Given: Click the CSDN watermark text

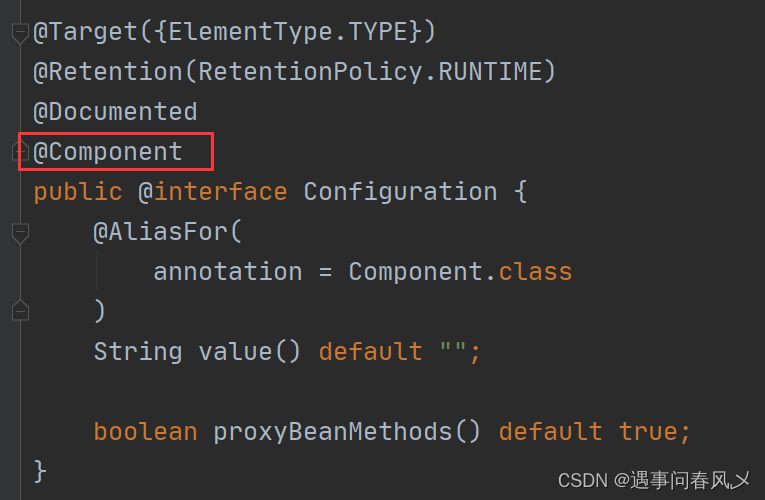Looking at the screenshot, I should [x=654, y=480].
